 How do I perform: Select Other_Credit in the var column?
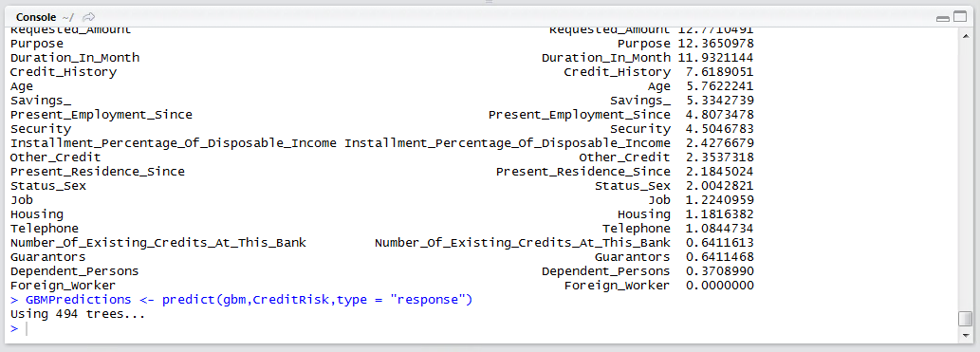point(624,157)
